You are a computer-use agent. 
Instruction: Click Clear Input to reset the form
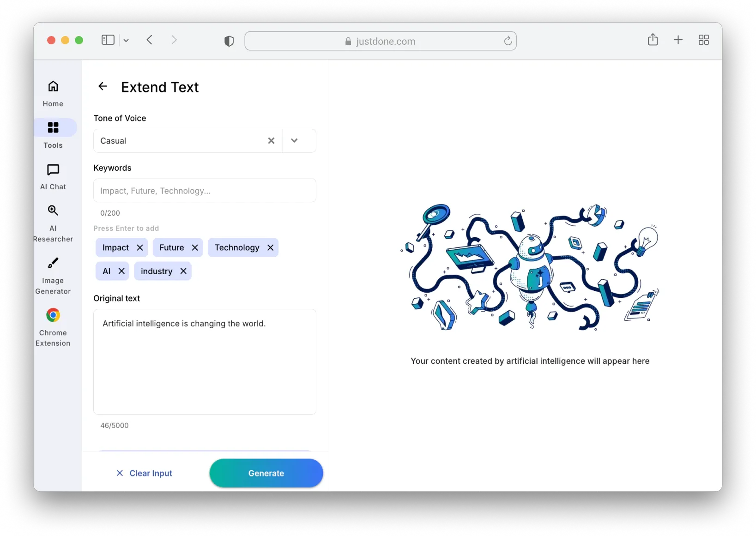[x=144, y=473]
